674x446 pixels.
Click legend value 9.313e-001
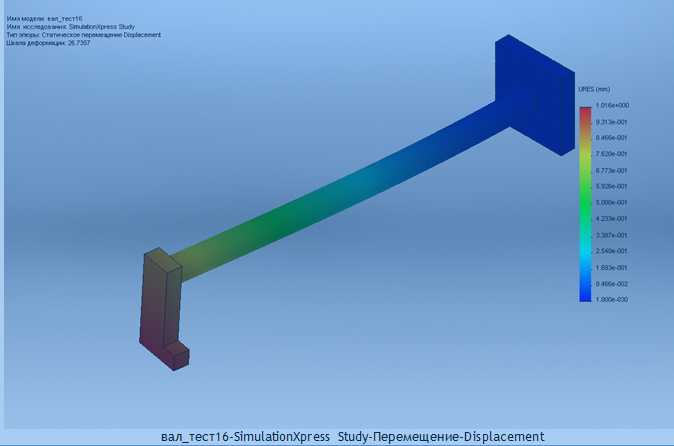(611, 122)
